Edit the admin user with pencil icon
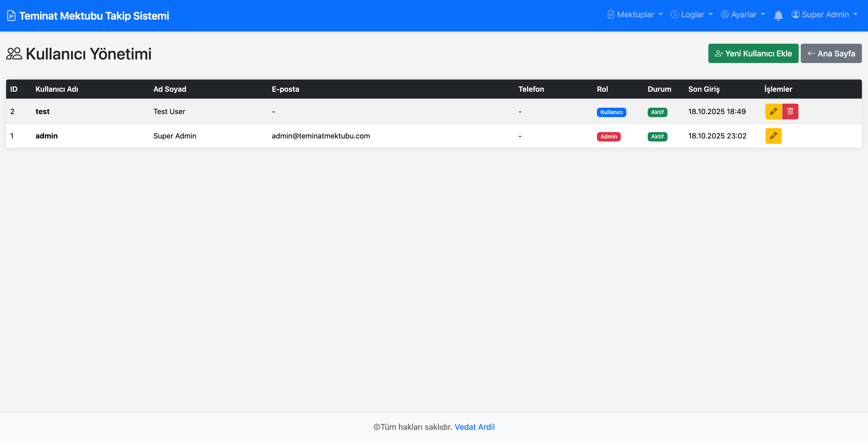868x441 pixels. click(773, 136)
